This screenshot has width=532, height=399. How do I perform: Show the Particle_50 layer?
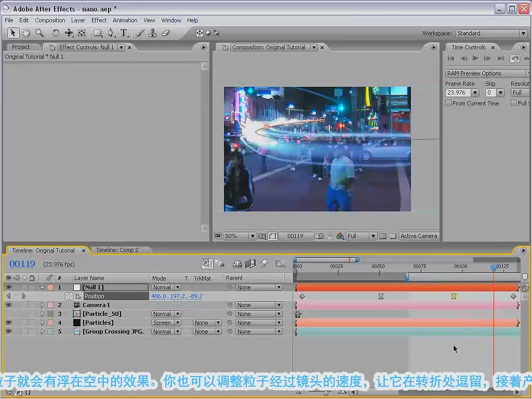[9, 314]
